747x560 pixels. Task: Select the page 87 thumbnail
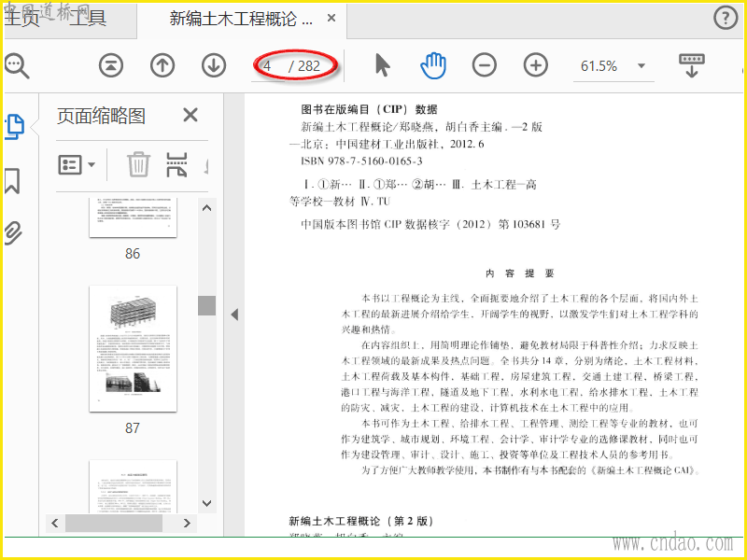click(133, 348)
